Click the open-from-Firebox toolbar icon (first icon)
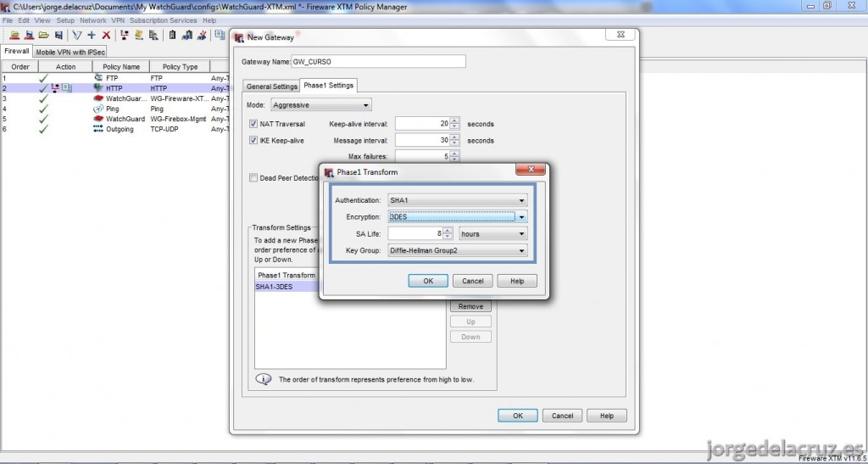Screen dimensions: 868x464 click(x=15, y=35)
